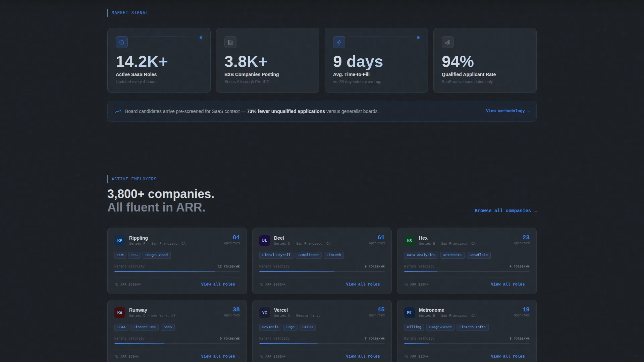Click the ARR icon beside ARR $20M+
This screenshot has width=644, height=362.
(406, 285)
